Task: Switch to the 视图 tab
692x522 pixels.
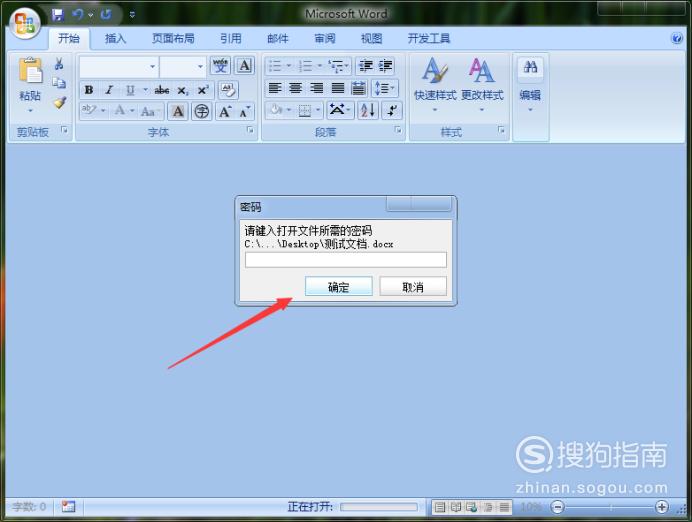Action: [372, 39]
